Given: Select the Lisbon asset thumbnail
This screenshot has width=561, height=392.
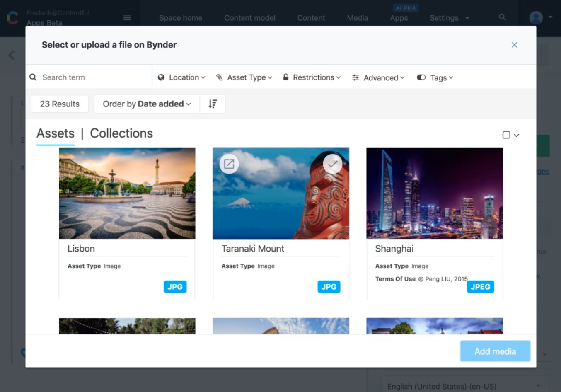Looking at the screenshot, I should pyautogui.click(x=127, y=193).
